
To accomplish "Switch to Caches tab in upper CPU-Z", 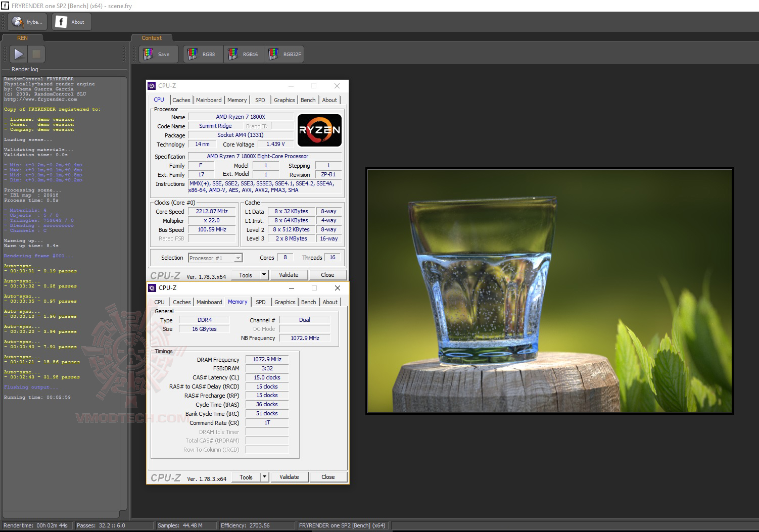I will pos(181,100).
